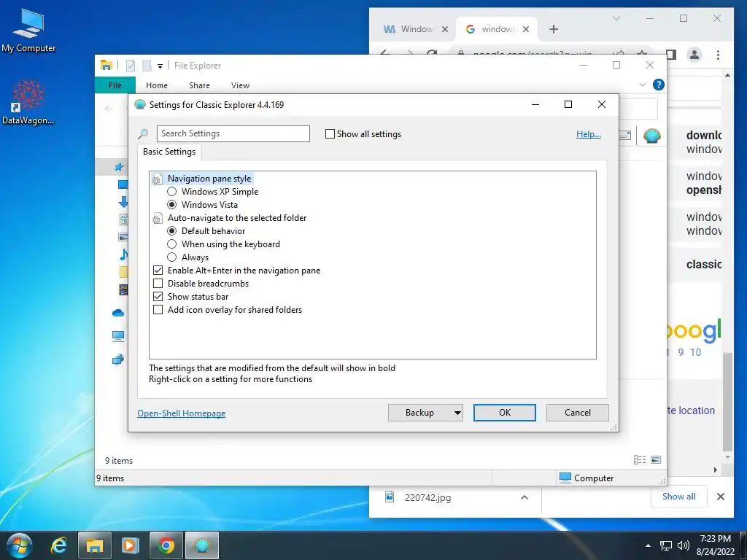The height and width of the screenshot is (560, 747).
Task: Uncheck Enable Alt+Enter in the navigation pane
Action: (x=158, y=271)
